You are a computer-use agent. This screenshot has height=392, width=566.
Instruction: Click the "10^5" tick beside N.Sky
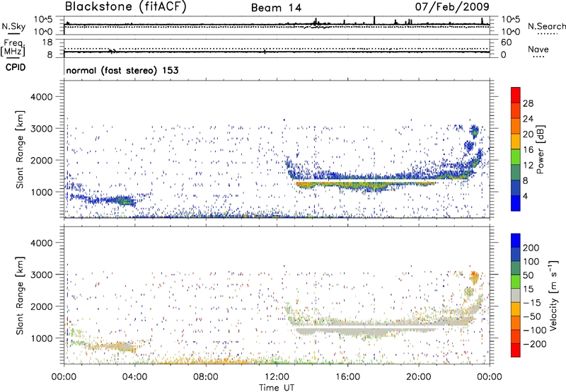43,20
